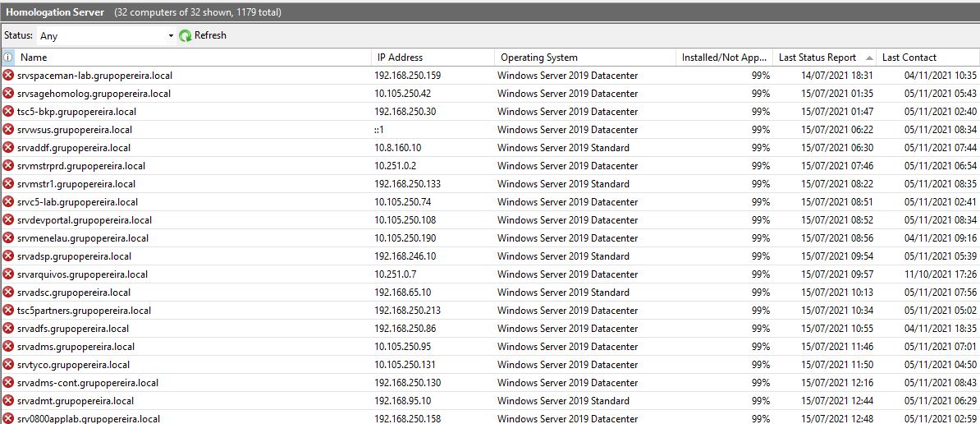Click error status icon for srvmstr1
Image resolution: width=980 pixels, height=424 pixels.
tap(8, 184)
